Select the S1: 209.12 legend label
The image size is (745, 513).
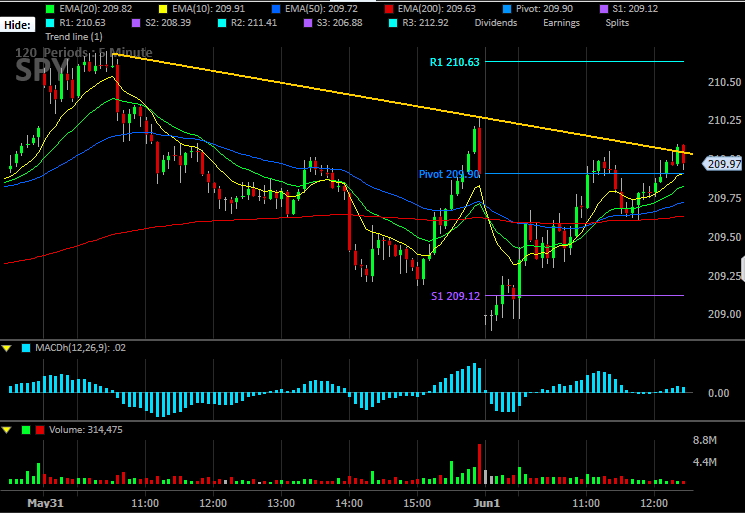(636, 9)
